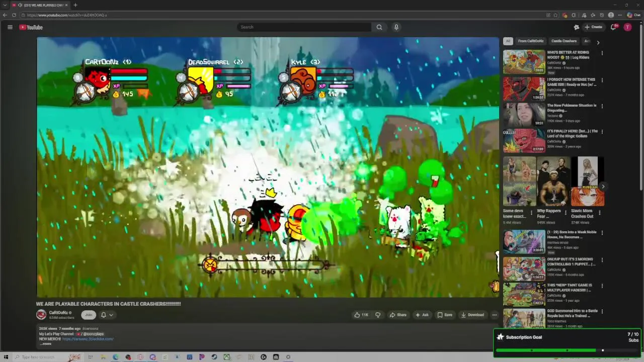This screenshot has height=362, width=644.
Task: Open the browser Chat sidebar button
Action: [633, 15]
